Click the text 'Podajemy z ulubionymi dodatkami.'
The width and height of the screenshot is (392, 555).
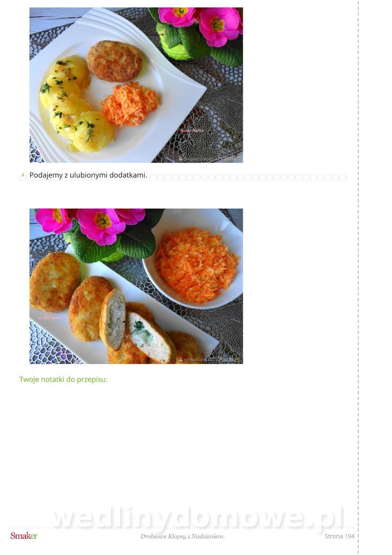[x=88, y=175]
